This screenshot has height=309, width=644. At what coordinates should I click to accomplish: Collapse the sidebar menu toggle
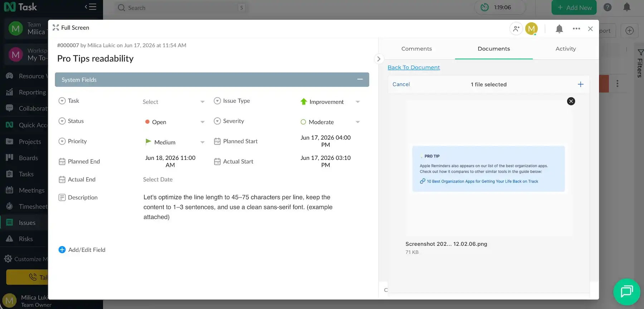point(91,7)
